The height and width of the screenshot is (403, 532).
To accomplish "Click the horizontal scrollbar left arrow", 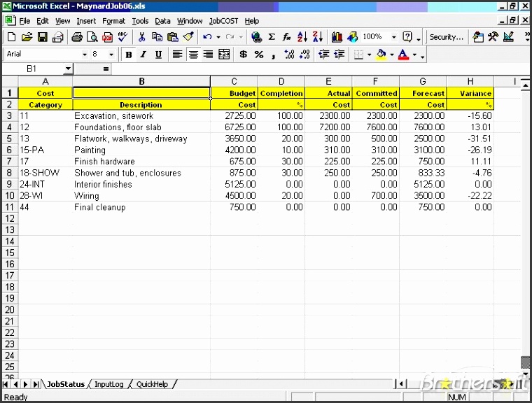I will [401, 384].
